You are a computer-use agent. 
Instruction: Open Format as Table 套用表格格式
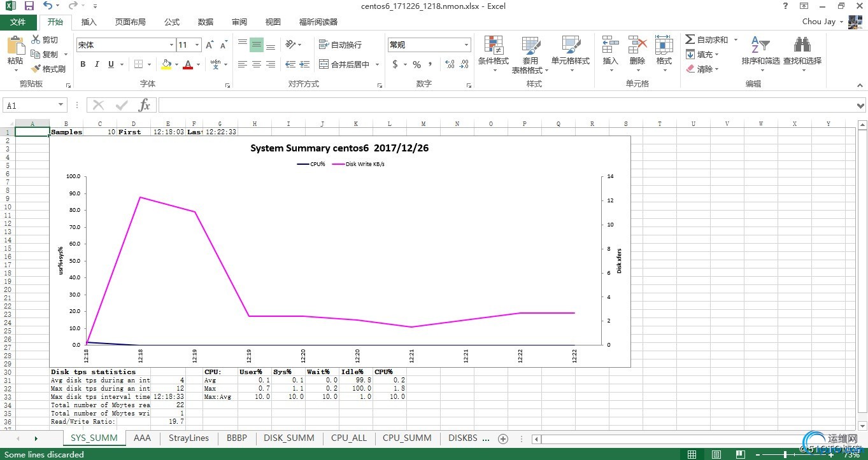[x=530, y=55]
